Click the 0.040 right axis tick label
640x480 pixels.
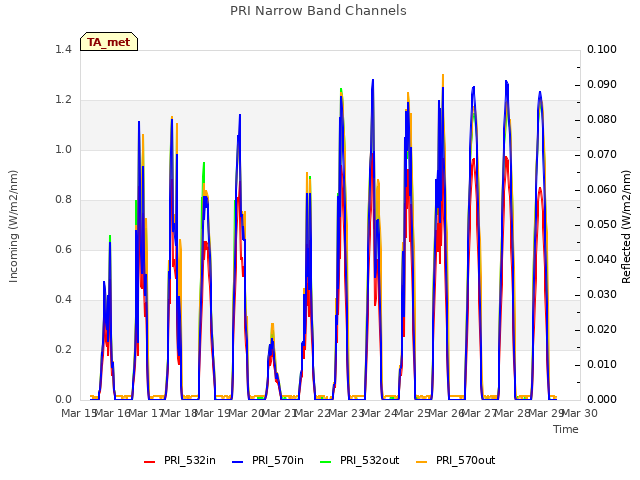pos(602,260)
